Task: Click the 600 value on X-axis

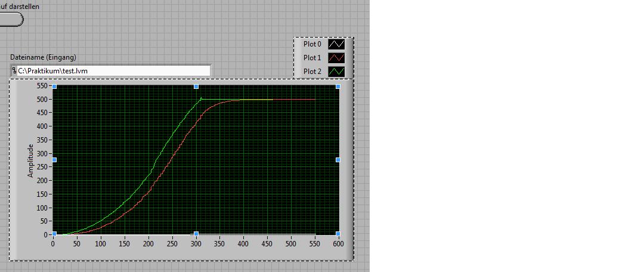Action: click(x=339, y=243)
